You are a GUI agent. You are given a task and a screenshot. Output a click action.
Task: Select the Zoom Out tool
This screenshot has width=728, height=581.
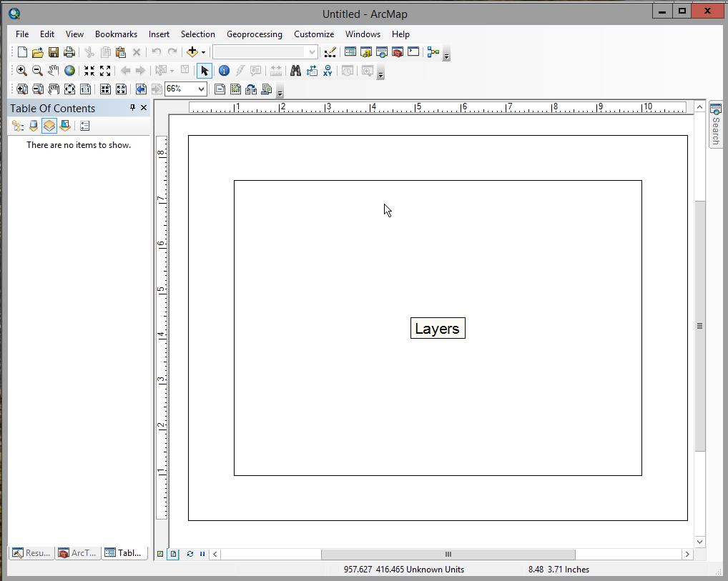tap(38, 71)
